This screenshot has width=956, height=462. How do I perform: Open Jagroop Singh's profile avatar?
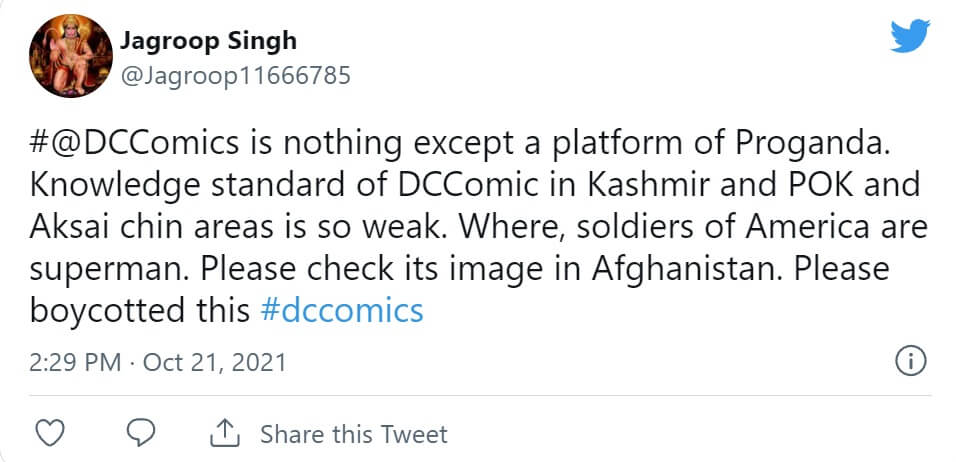click(x=69, y=61)
